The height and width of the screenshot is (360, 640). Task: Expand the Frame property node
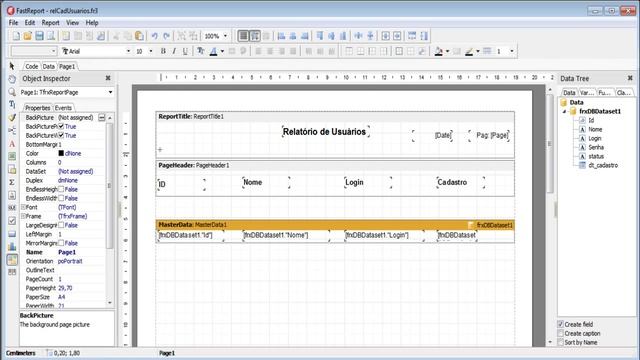click(23, 216)
